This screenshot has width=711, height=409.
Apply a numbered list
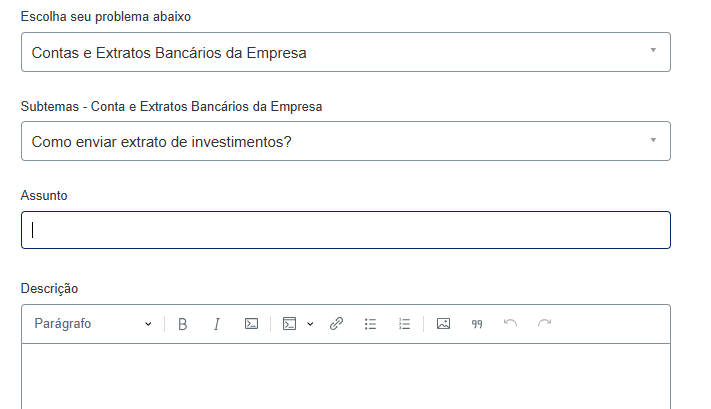(404, 324)
